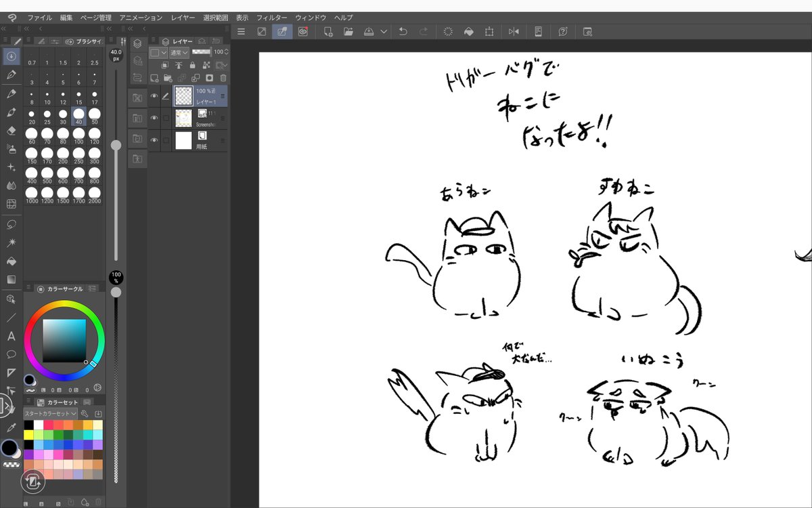
Task: Select the Eraser tool
Action: [12, 131]
